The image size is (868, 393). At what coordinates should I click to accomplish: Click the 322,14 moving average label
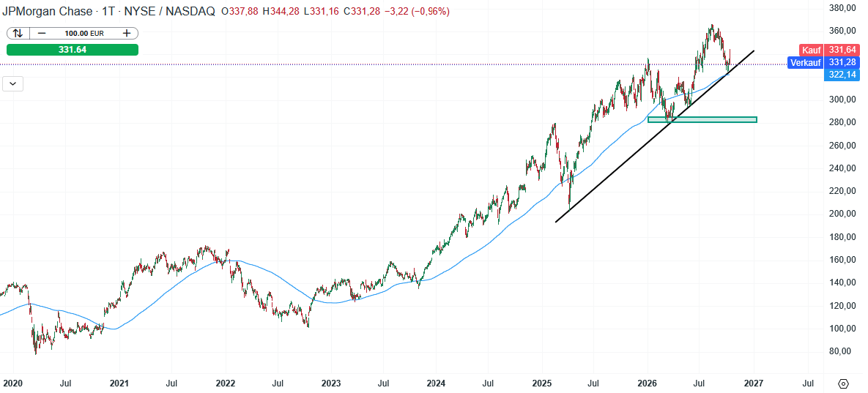coord(841,75)
